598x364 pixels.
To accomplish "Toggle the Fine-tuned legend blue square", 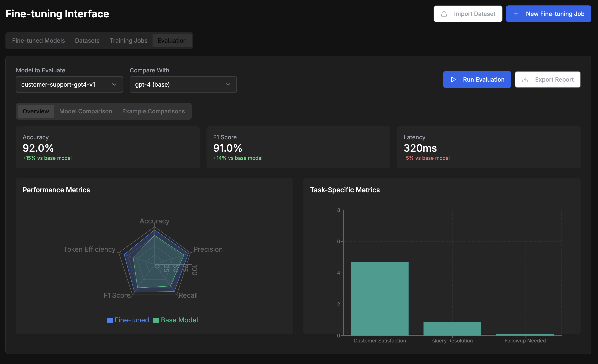I will [x=110, y=320].
